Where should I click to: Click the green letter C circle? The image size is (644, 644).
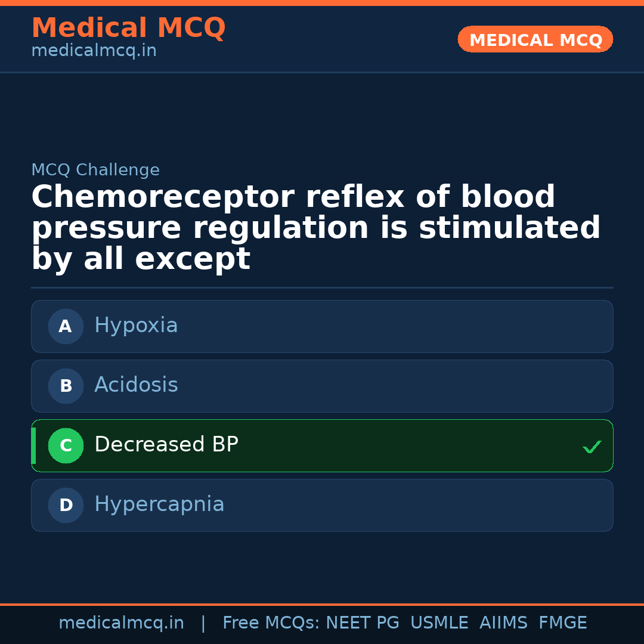[x=66, y=445]
